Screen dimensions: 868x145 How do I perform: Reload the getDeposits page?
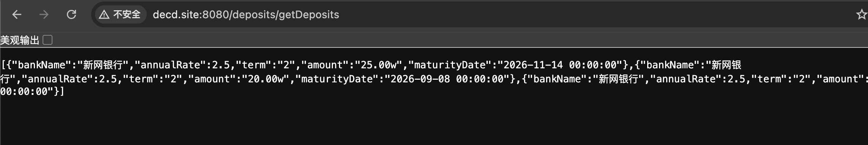click(71, 14)
